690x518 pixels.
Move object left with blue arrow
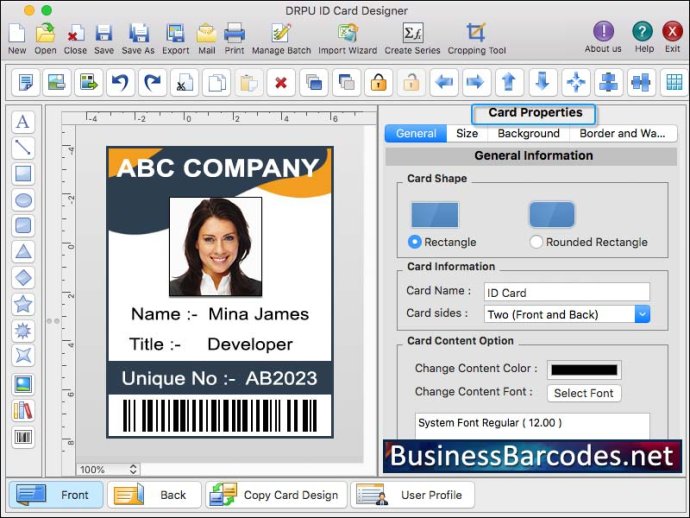tap(444, 82)
